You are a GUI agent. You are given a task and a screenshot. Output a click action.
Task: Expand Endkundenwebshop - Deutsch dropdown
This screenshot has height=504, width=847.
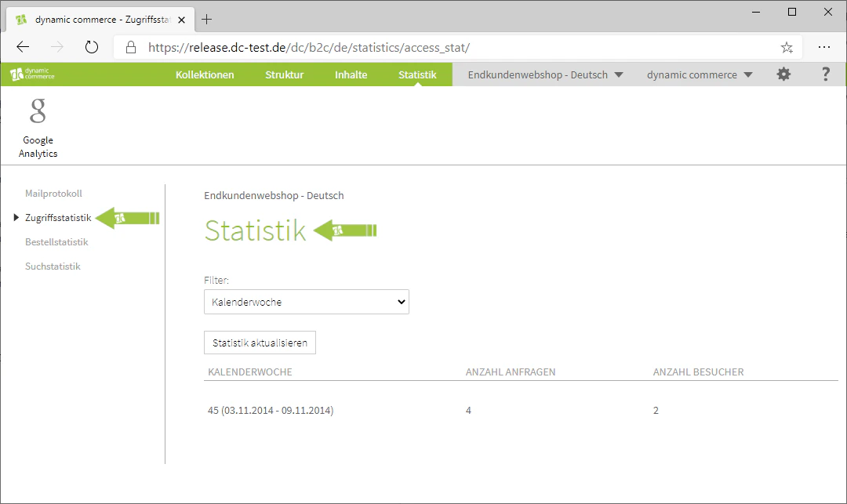tap(545, 75)
